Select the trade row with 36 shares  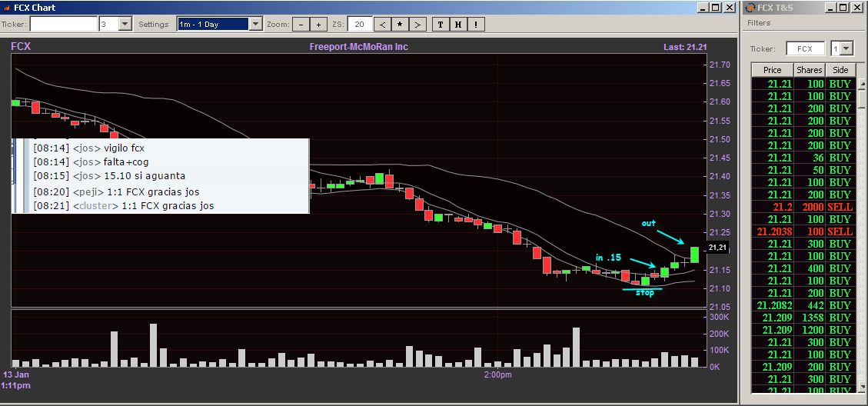point(803,158)
